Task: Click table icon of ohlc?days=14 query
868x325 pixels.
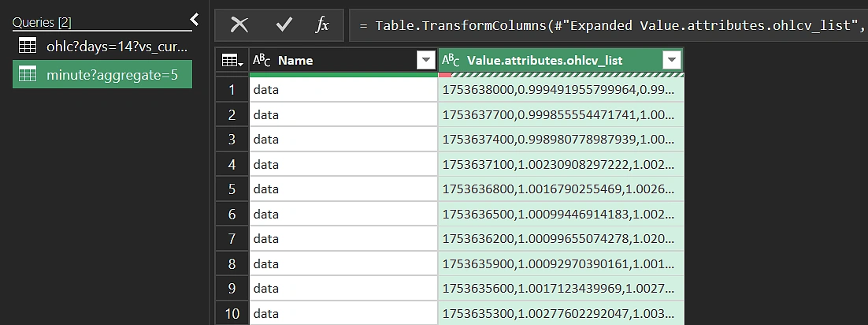Action: [x=28, y=46]
